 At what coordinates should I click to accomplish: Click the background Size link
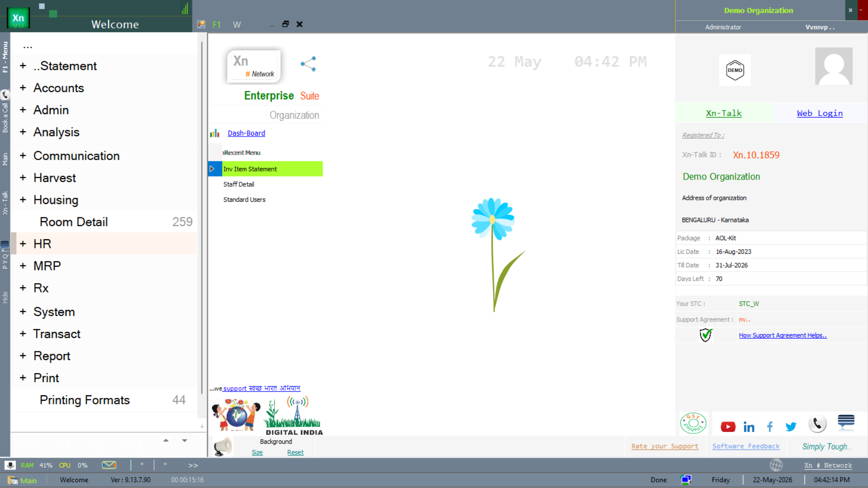(x=257, y=452)
